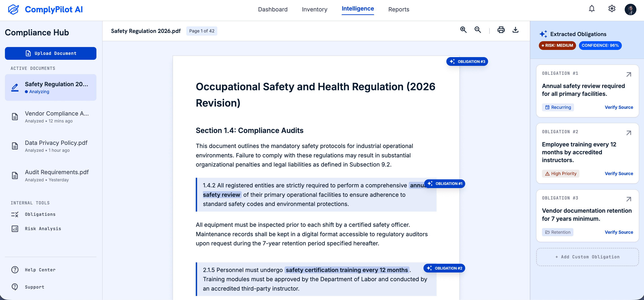The width and height of the screenshot is (644, 300).
Task: Click highlighted 'safety certification training every 12 months'
Action: click(x=347, y=270)
